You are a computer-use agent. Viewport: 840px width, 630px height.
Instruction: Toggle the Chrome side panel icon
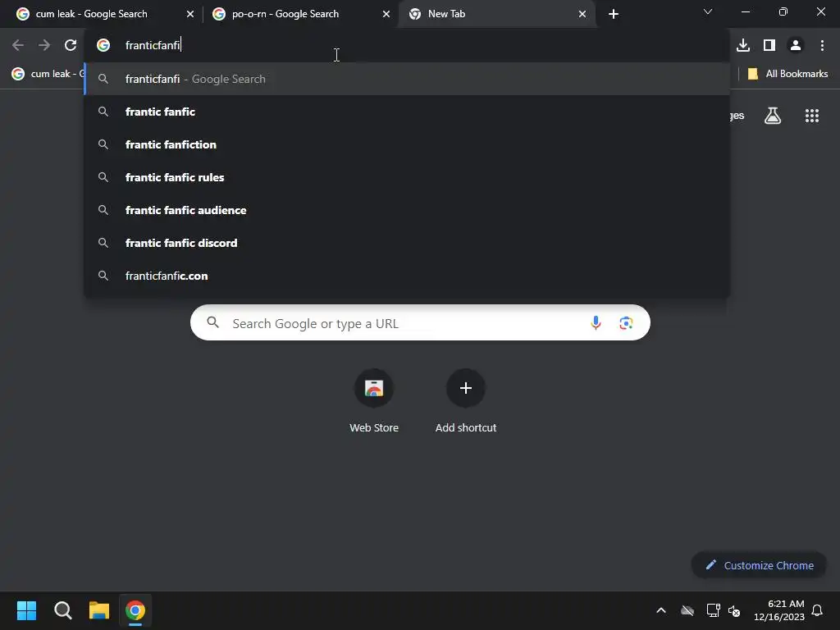pyautogui.click(x=769, y=46)
